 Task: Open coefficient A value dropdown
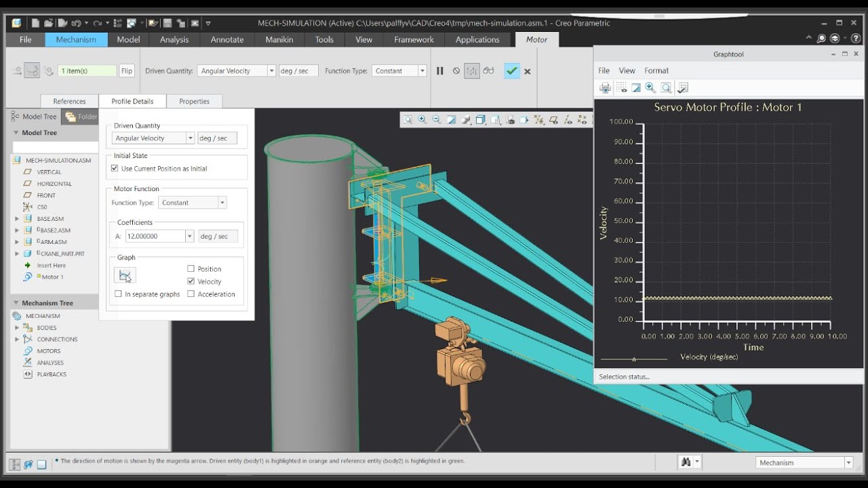[x=190, y=237]
